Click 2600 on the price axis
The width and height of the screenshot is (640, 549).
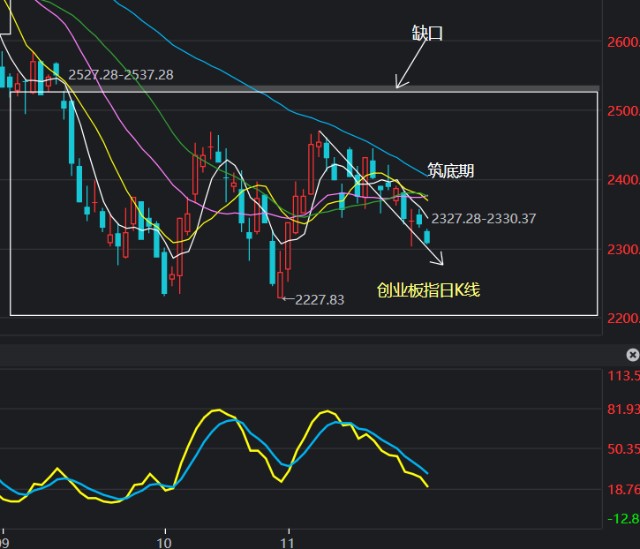tap(622, 42)
